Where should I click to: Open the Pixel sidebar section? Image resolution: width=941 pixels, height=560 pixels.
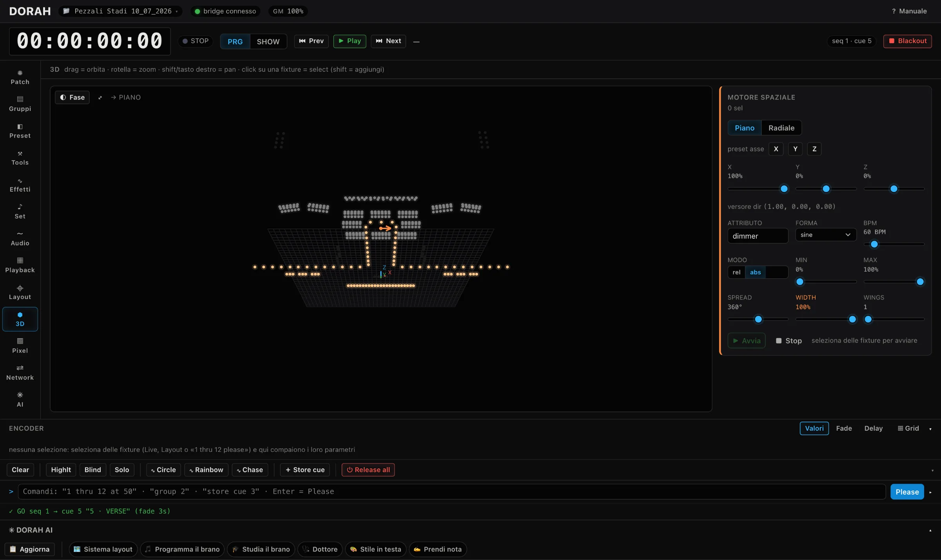pyautogui.click(x=20, y=346)
